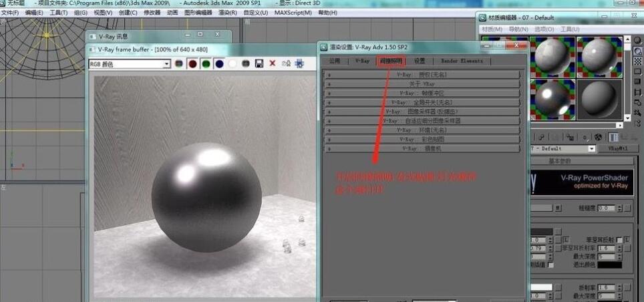
Task: Click the track mouse while rendering icon
Action: pyautogui.click(x=286, y=63)
